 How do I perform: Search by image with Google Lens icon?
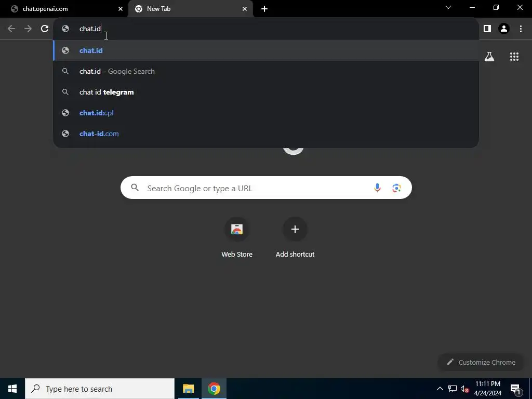(396, 188)
